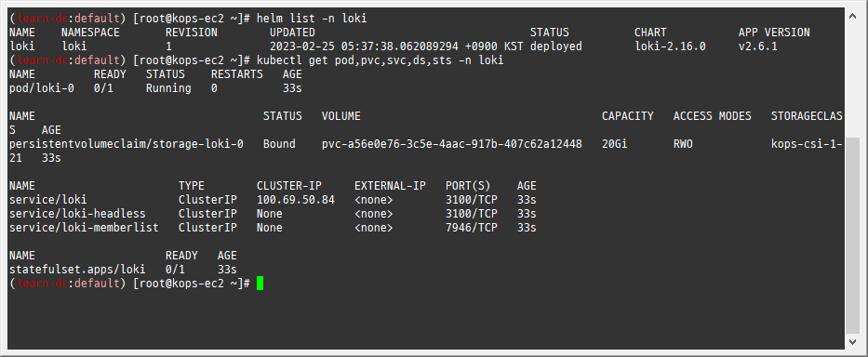Click the pod 'Running' status
This screenshot has height=357, width=868.
click(168, 88)
